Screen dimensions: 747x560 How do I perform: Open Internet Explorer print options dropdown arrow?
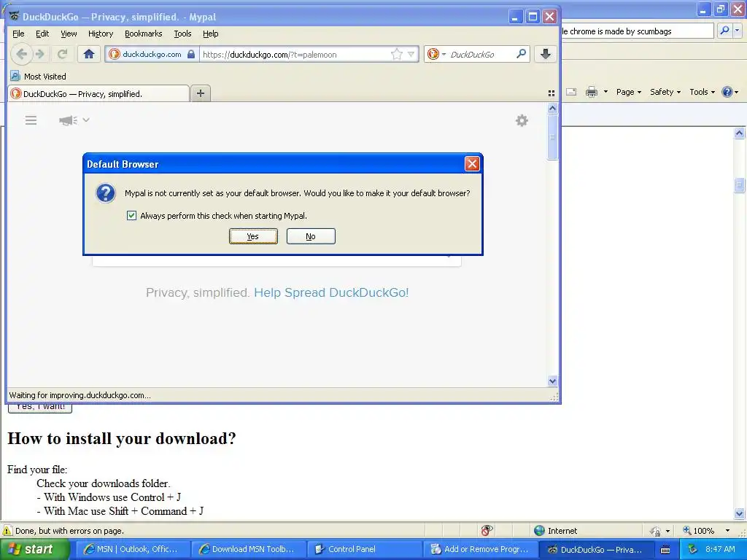point(605,92)
